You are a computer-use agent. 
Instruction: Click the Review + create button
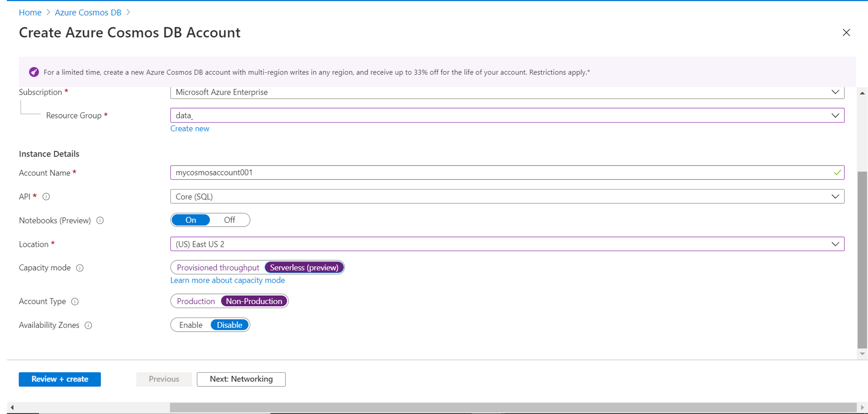[60, 379]
